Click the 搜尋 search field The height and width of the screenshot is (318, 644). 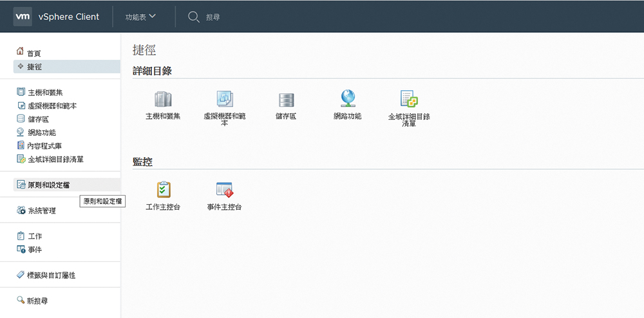pyautogui.click(x=213, y=17)
